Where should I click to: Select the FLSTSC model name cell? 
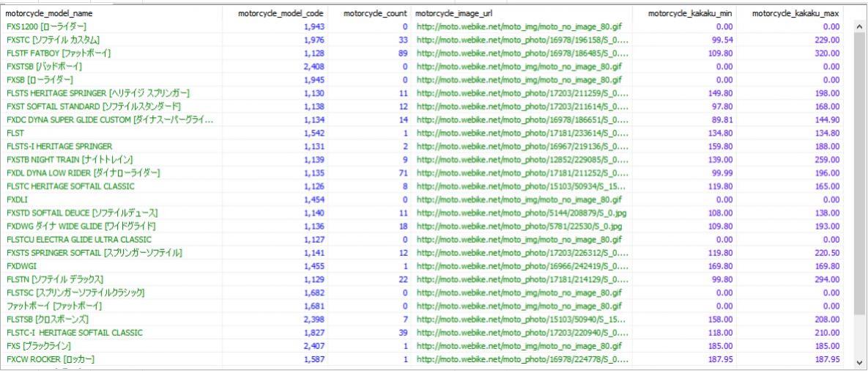click(111, 293)
